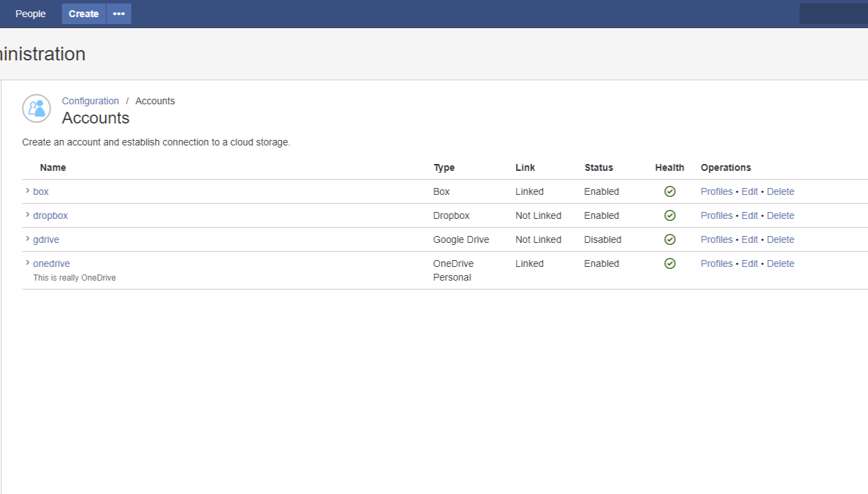The width and height of the screenshot is (868, 494).
Task: Click the health status icon for onedrive
Action: pos(669,263)
